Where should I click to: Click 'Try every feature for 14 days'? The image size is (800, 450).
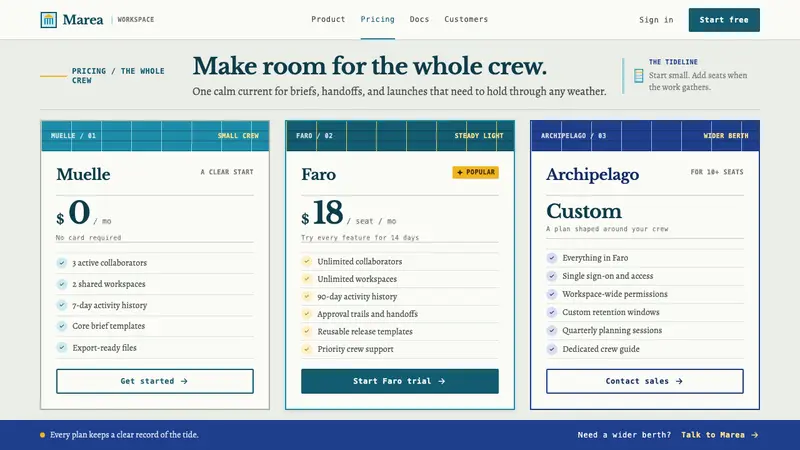[360, 238]
